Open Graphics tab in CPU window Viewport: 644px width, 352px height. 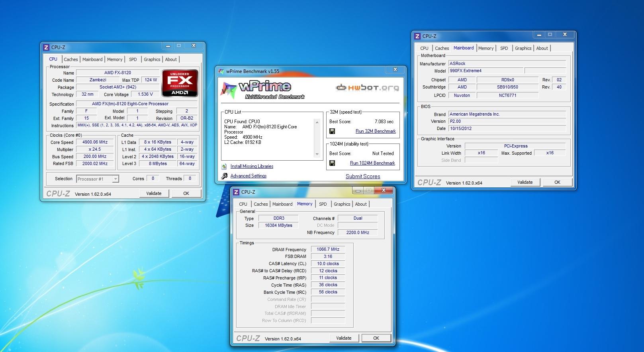(152, 59)
